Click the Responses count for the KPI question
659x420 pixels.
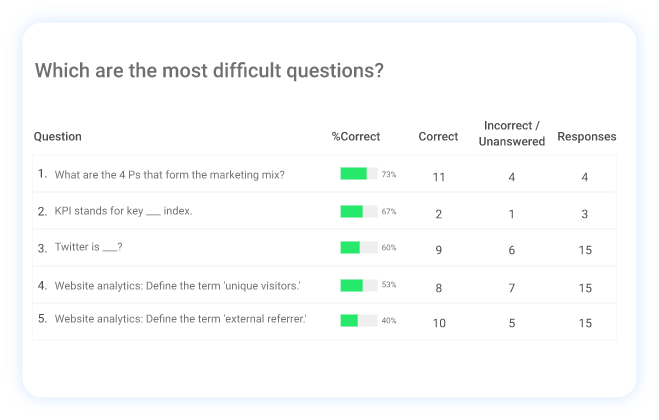[x=585, y=214]
